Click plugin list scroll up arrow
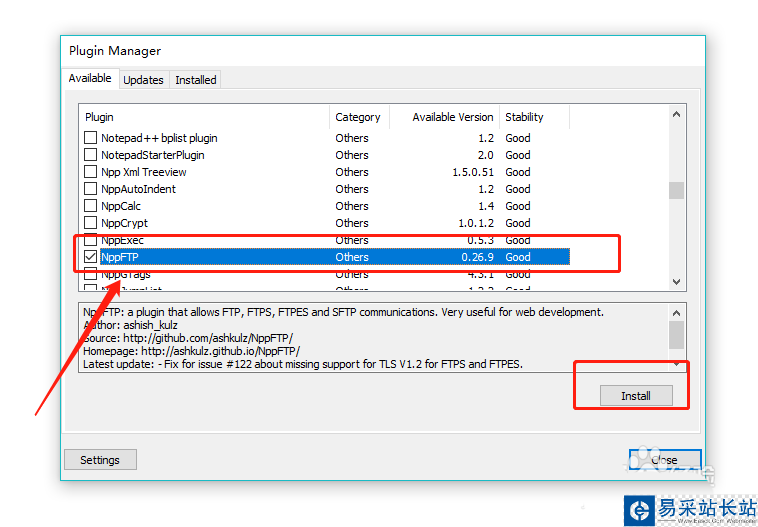 click(676, 115)
